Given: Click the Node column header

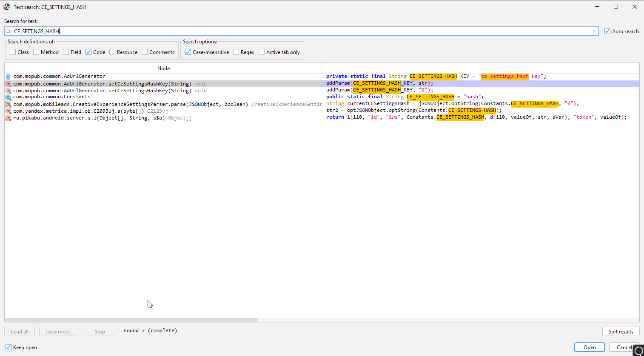Looking at the screenshot, I should click(163, 68).
